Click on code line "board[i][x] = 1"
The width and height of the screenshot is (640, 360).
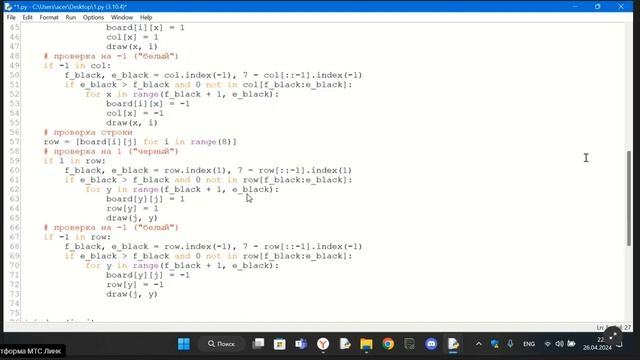[145, 27]
